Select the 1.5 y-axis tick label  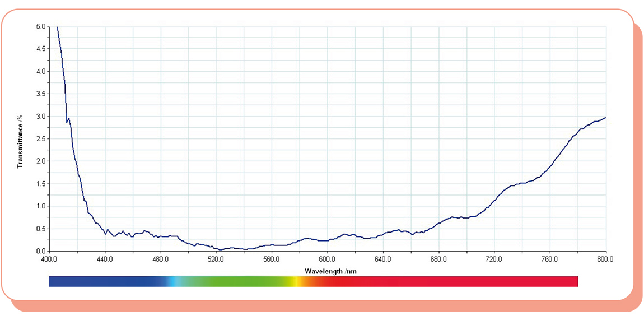point(40,184)
